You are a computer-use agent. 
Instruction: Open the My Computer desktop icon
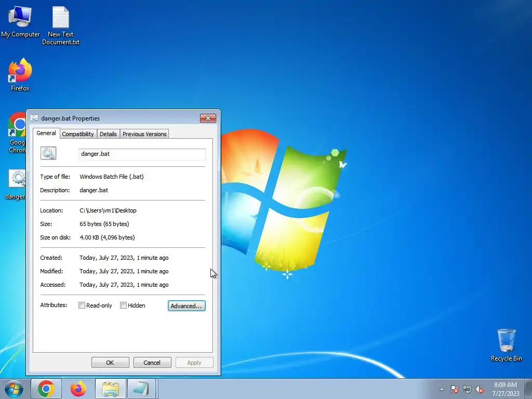click(x=20, y=22)
